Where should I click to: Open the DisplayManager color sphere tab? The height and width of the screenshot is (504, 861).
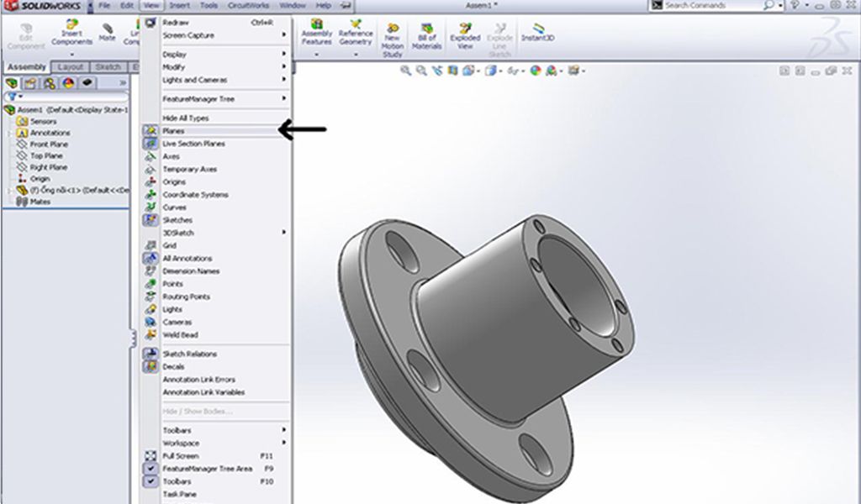pyautogui.click(x=68, y=83)
